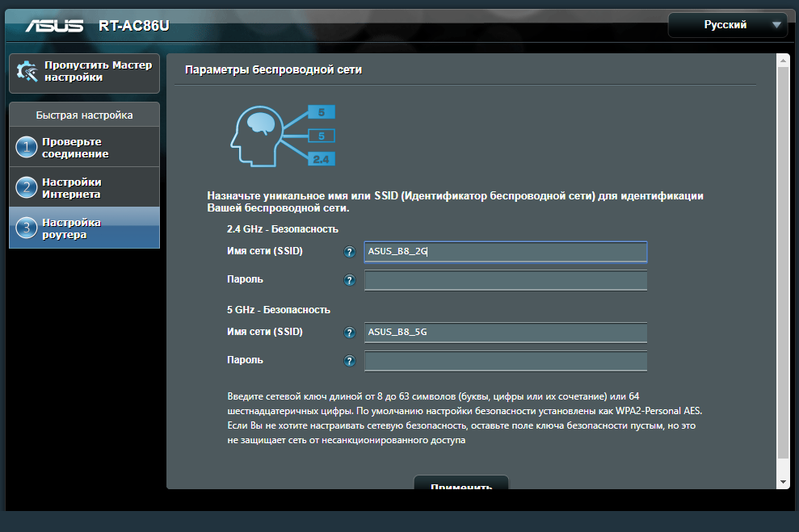Click the 2.4 GHz Пароль label
The height and width of the screenshot is (532, 799).
pos(245,279)
